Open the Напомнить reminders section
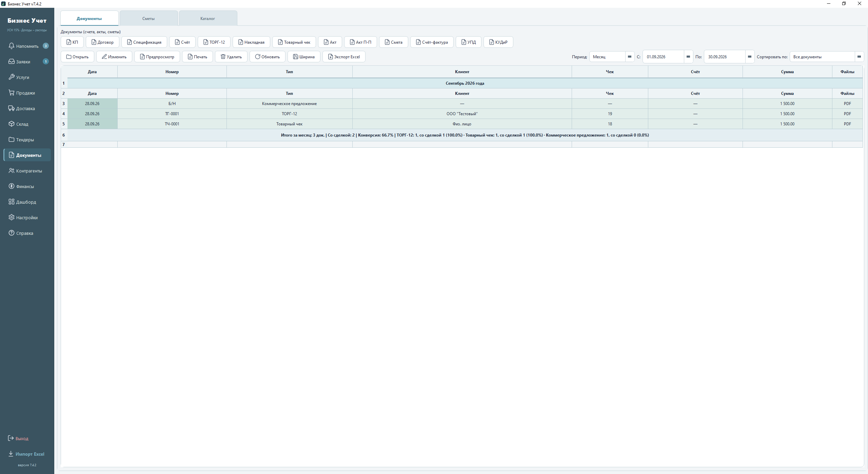868x474 pixels. [x=27, y=46]
